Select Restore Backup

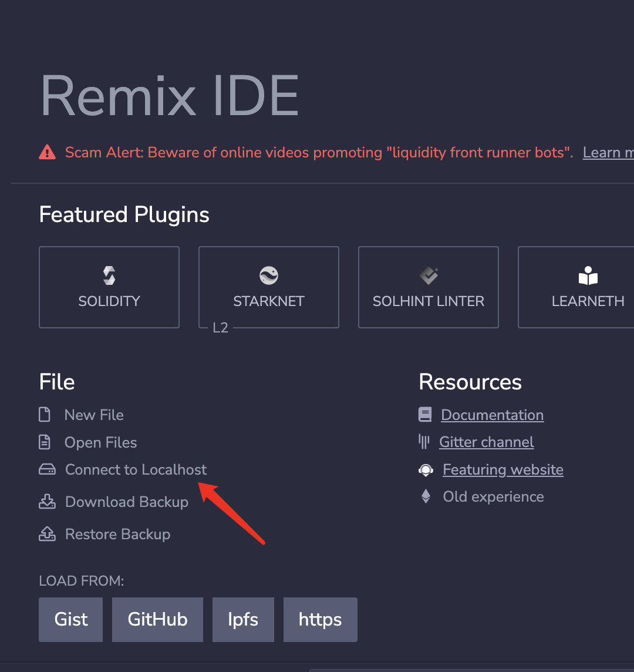118,535
